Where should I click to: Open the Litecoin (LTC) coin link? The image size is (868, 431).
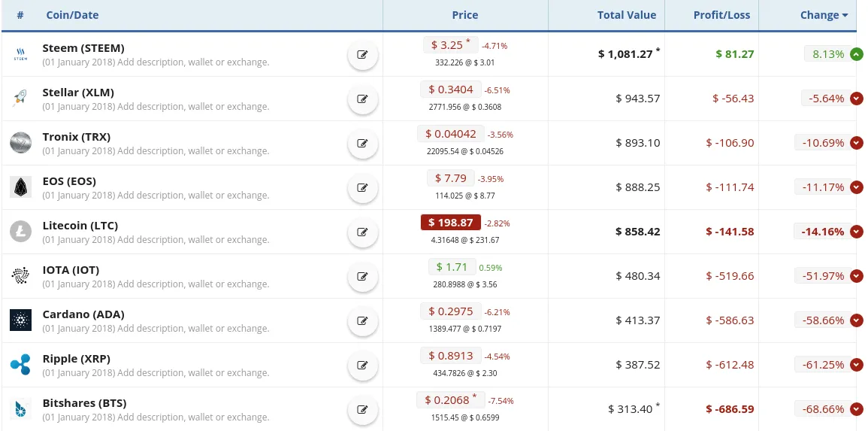click(80, 226)
